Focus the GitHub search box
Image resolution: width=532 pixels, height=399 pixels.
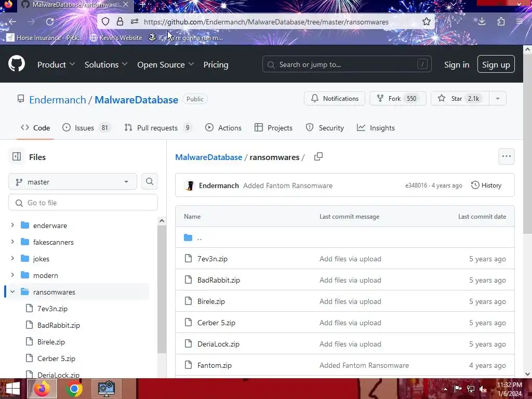(347, 64)
